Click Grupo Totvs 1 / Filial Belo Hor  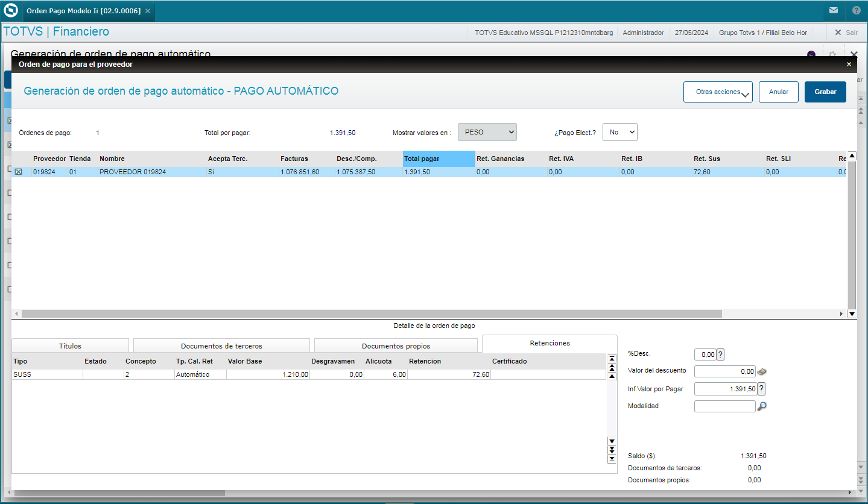pyautogui.click(x=763, y=33)
